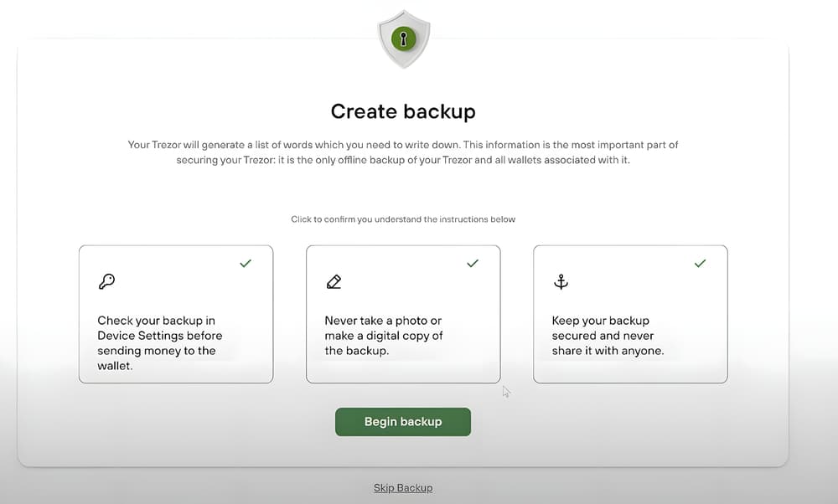The width and height of the screenshot is (838, 504).
Task: Click the first instruction card body
Action: point(176,314)
